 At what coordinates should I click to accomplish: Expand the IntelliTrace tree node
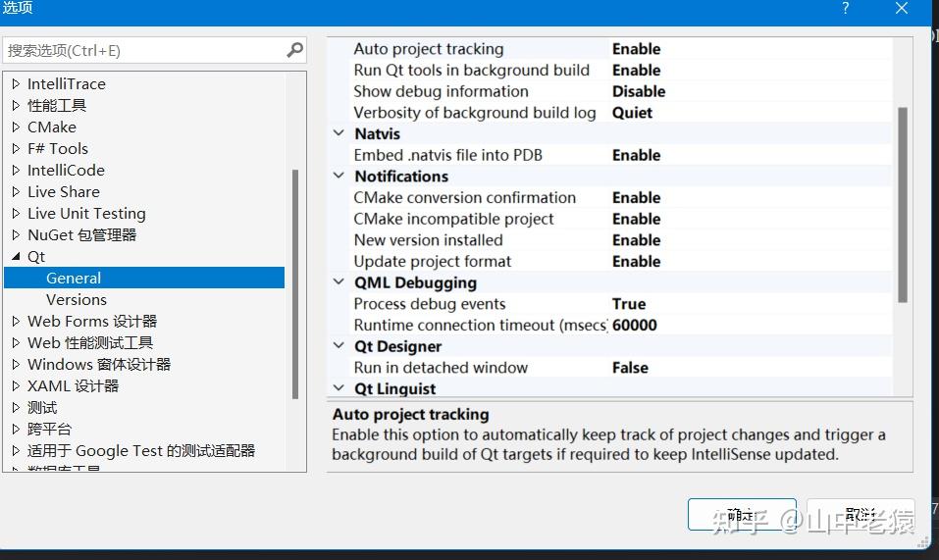16,83
